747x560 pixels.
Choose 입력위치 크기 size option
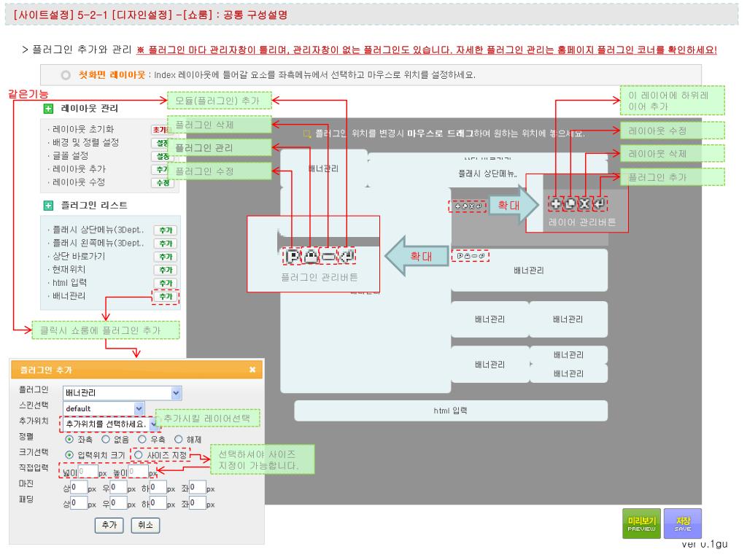pos(69,455)
